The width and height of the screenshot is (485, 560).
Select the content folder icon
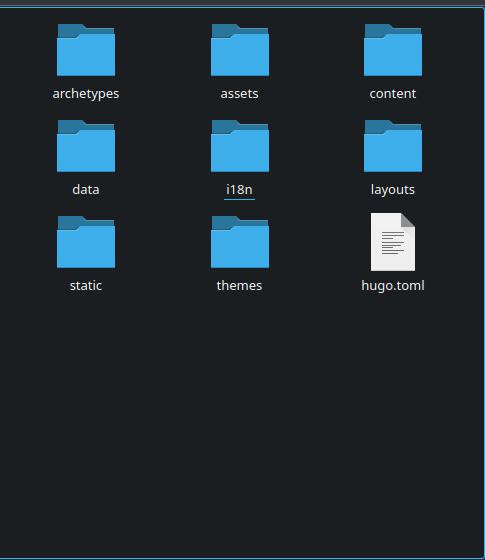tap(393, 50)
